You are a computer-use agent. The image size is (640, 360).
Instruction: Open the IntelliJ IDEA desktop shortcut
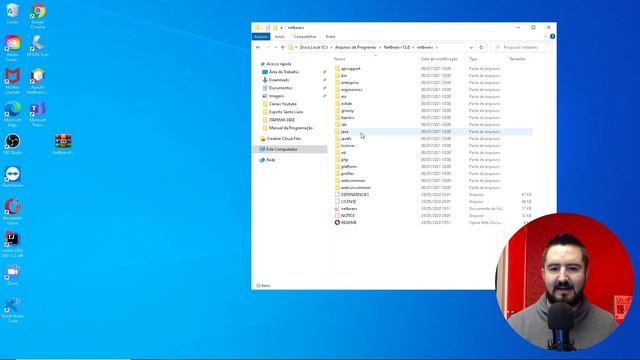pyautogui.click(x=13, y=244)
